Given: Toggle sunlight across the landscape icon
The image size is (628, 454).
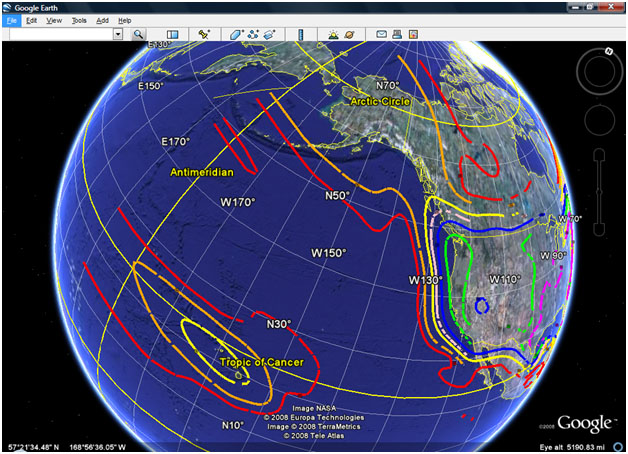Looking at the screenshot, I should pos(333,35).
